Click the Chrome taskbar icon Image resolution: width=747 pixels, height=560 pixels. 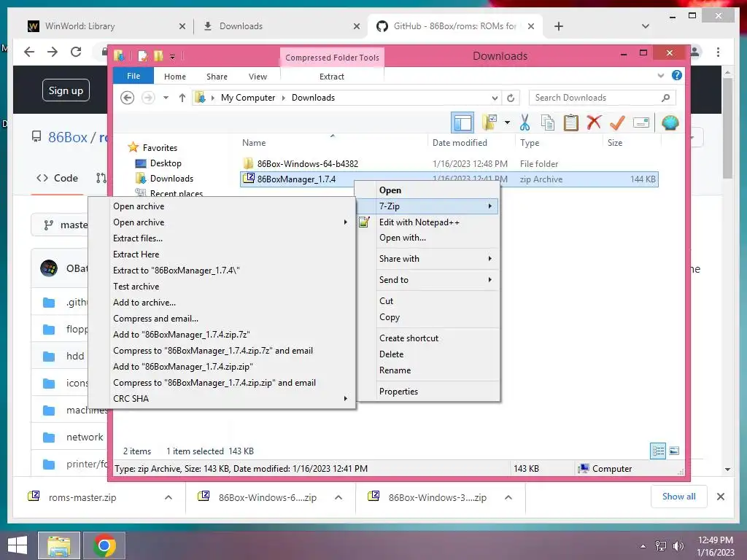104,545
